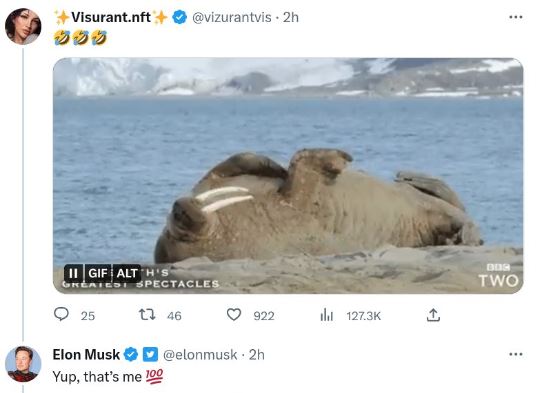Image resolution: width=539 pixels, height=393 pixels.
Task: Open more options on Elon Musk's reply
Action: [x=516, y=354]
